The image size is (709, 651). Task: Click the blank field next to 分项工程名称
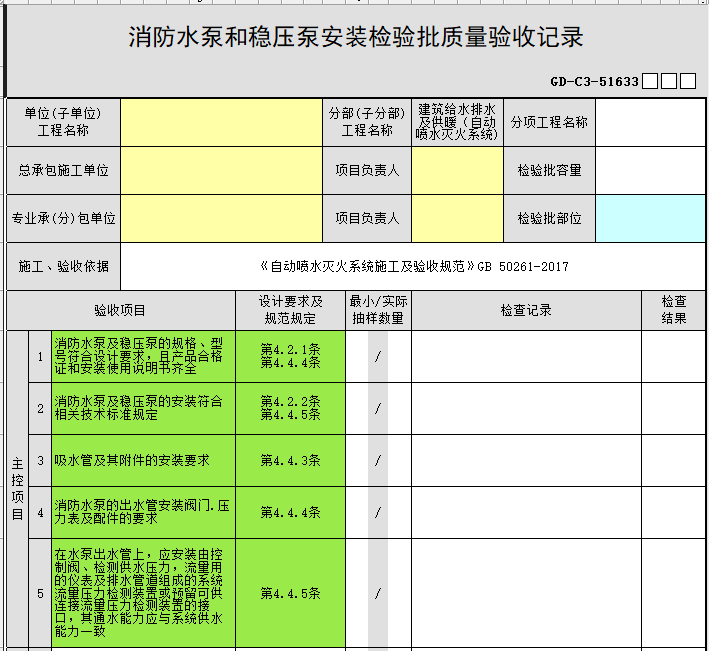[651, 122]
